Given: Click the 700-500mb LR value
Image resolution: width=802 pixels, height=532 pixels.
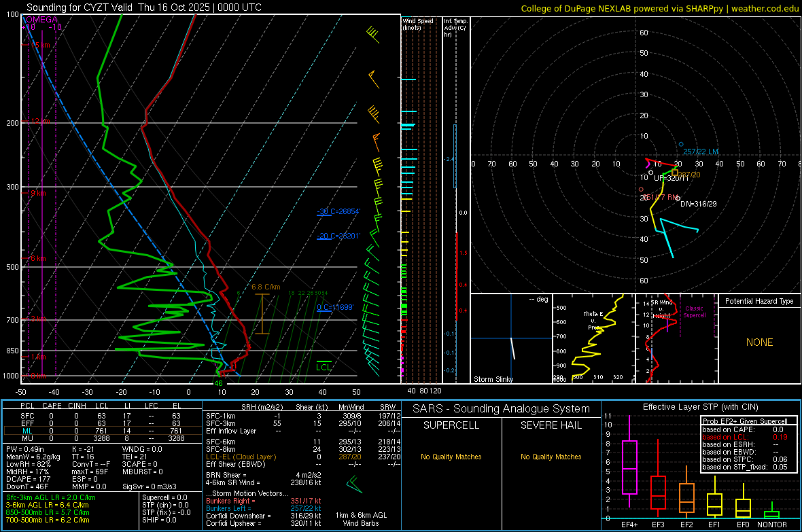Looking at the screenshot, I should 48,520.
